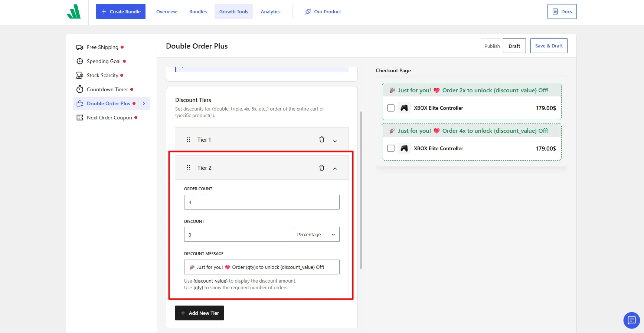Image resolution: width=644 pixels, height=333 pixels.
Task: Switch to the Analytics tab
Action: (271, 11)
